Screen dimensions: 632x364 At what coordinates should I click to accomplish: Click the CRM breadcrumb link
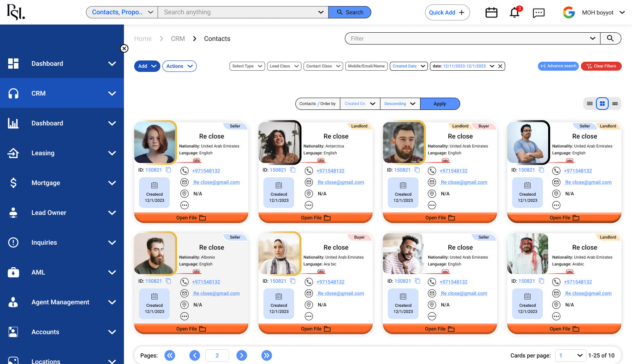click(178, 39)
